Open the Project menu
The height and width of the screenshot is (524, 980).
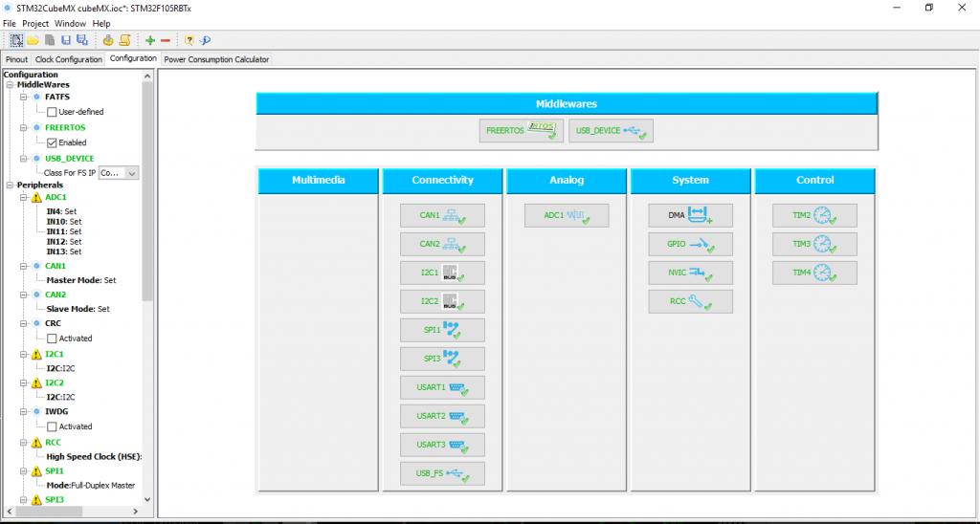point(35,24)
